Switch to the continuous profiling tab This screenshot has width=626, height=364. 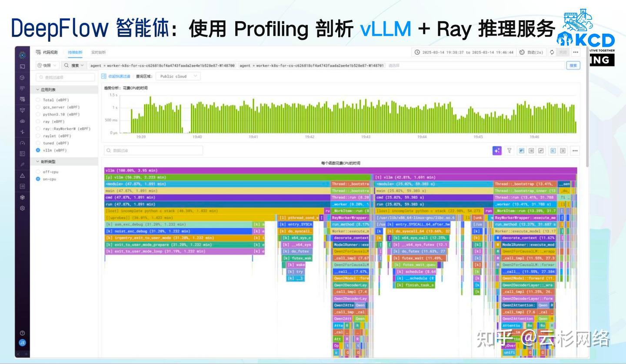point(75,52)
